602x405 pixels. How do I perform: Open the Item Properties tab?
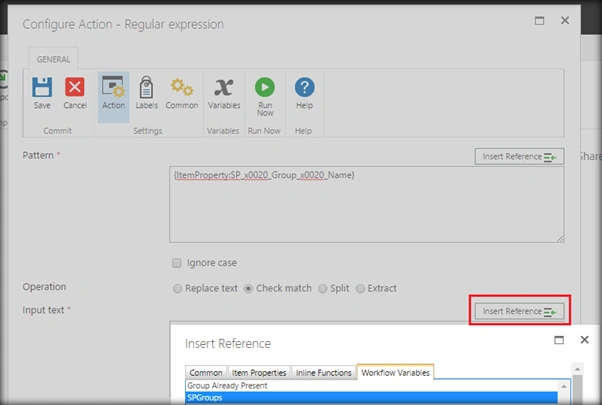click(x=259, y=373)
